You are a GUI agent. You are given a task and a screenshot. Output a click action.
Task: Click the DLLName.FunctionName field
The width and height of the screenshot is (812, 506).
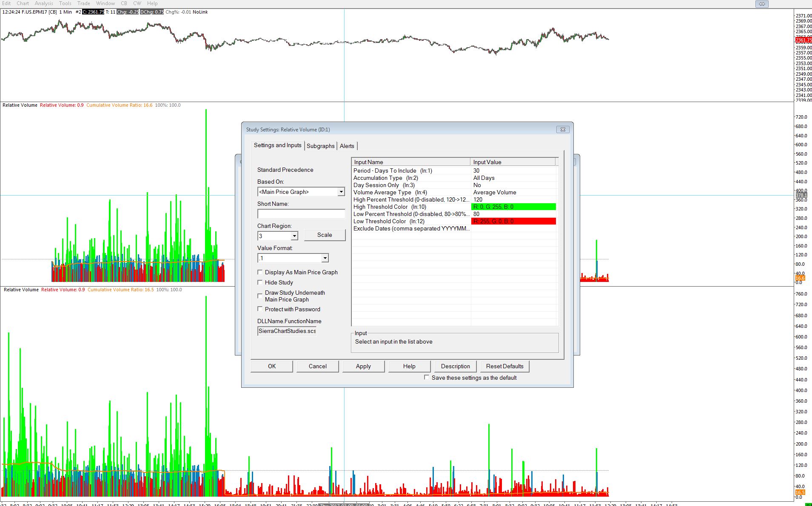pyautogui.click(x=287, y=331)
